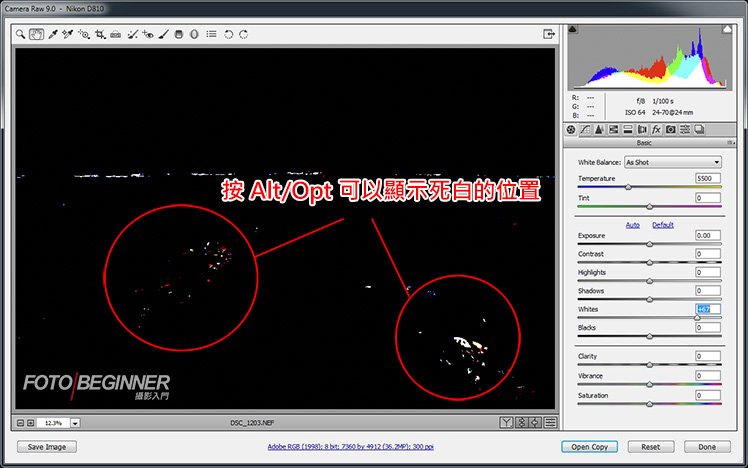Select the Graduated Filter tool

[x=178, y=33]
